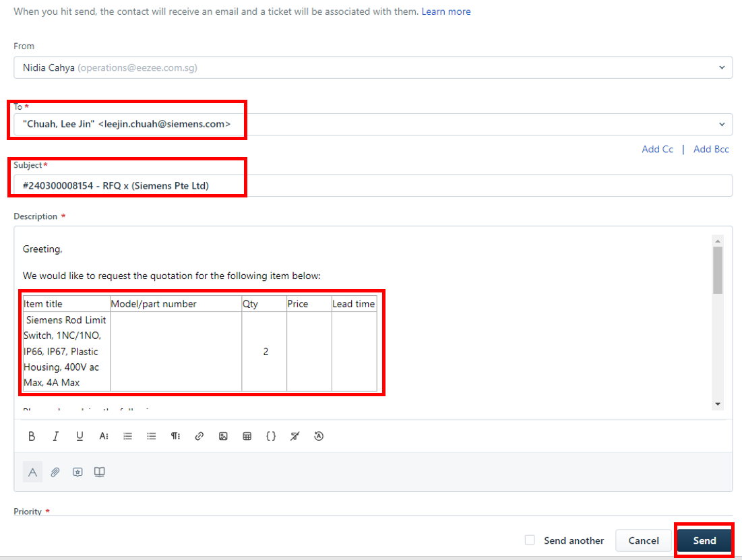Viewport: 742px width, 560px height.
Task: Open the font size options icon
Action: [104, 436]
